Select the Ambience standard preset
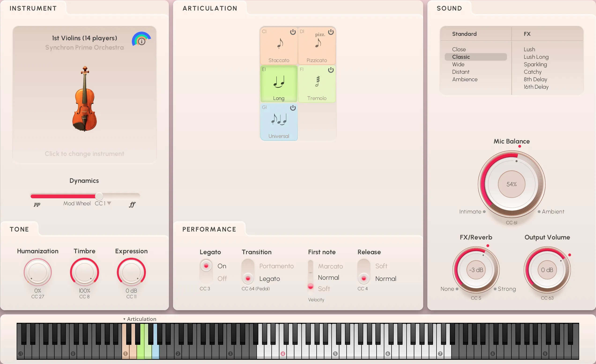 (464, 79)
